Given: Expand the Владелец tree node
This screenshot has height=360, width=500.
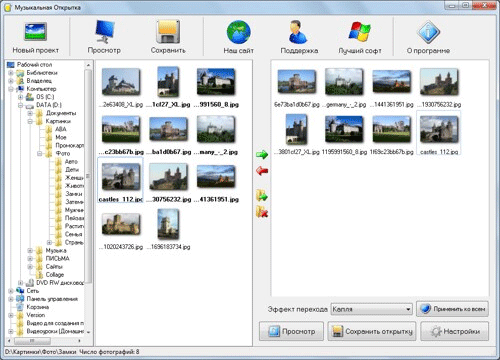Looking at the screenshot, I should pyautogui.click(x=11, y=81).
